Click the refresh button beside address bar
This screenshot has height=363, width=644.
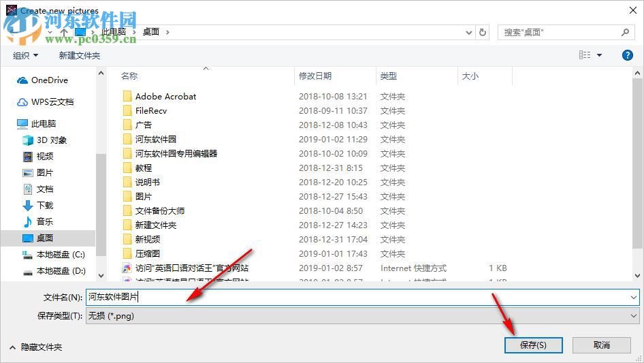pos(483,32)
